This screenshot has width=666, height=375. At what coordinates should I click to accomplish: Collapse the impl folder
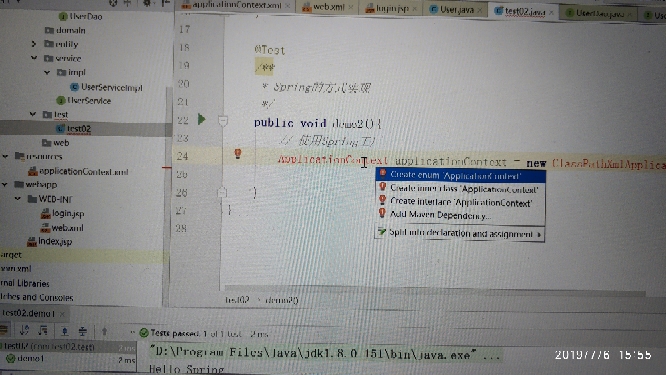pos(47,72)
